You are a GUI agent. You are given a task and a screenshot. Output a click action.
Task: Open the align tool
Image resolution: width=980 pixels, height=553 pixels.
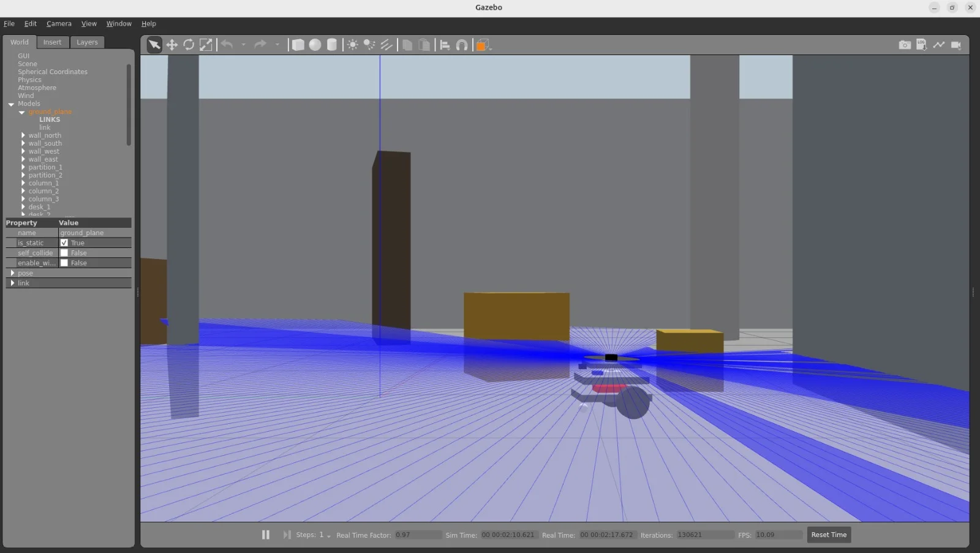point(445,45)
